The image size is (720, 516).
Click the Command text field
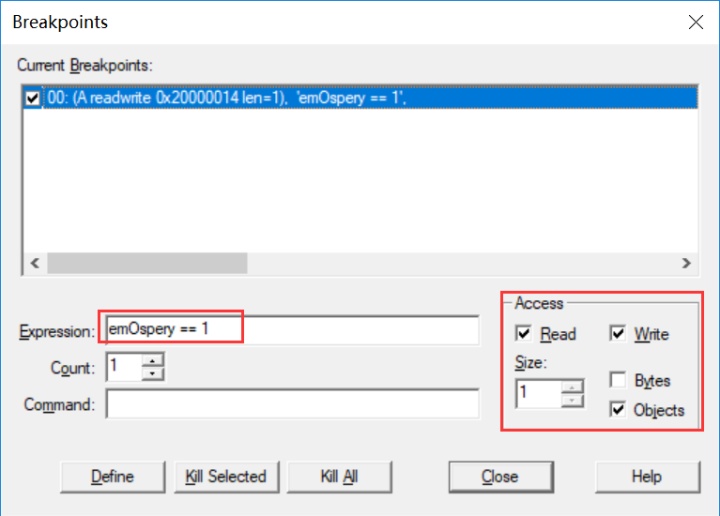tap(292, 404)
